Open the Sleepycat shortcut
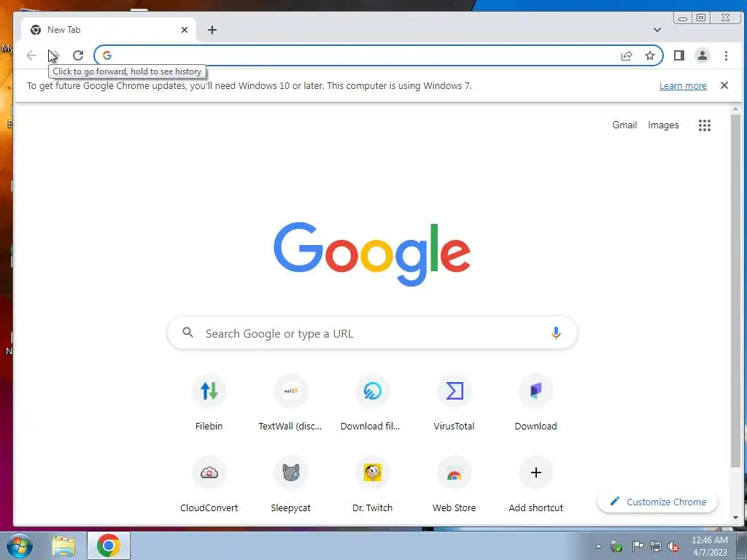 point(290,485)
